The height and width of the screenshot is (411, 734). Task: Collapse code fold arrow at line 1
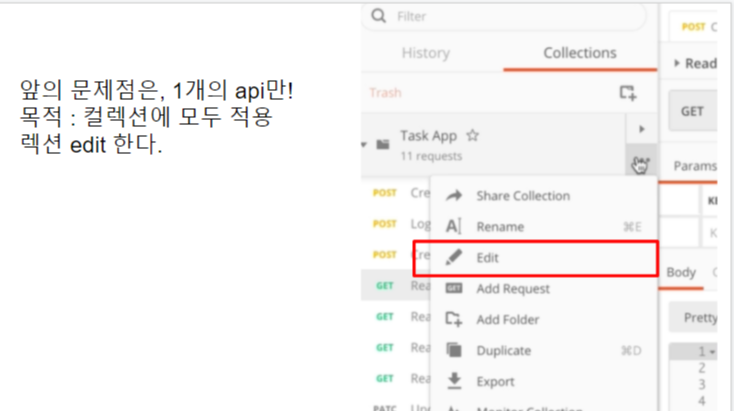(712, 352)
